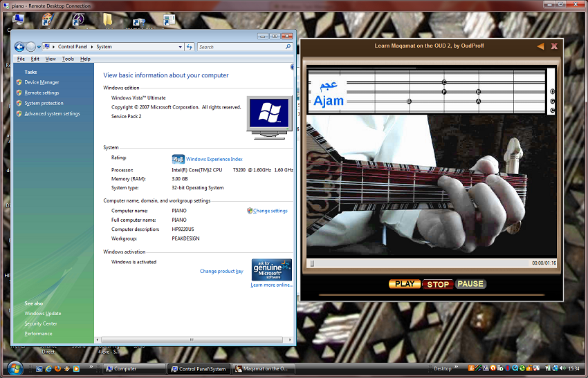The image size is (588, 378).
Task: Click the shield icon beside System protection
Action: coord(19,103)
